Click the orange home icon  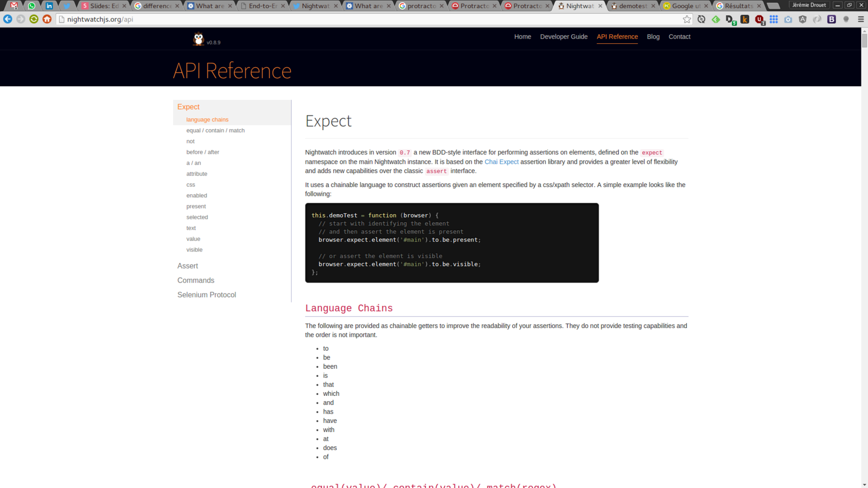click(x=47, y=19)
